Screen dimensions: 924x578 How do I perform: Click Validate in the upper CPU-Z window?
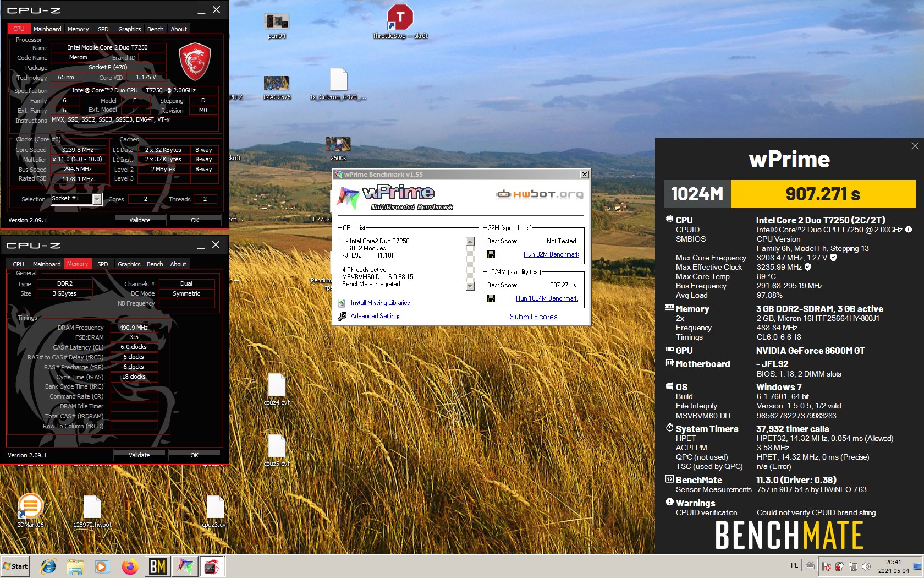[x=140, y=220]
